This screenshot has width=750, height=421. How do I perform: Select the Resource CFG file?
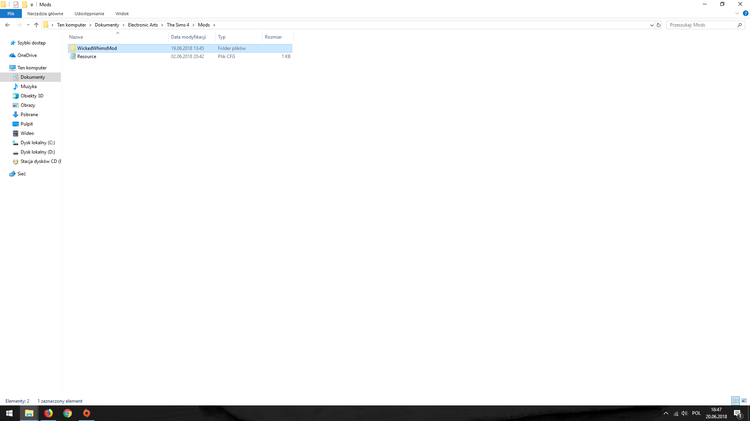[180, 56]
